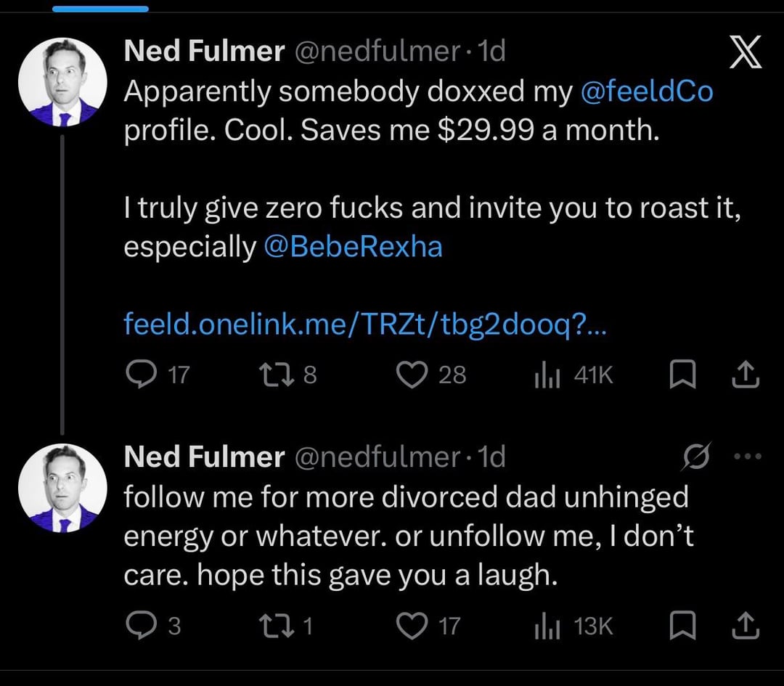
Task: Like the second tweet with 17 likes
Action: point(412,626)
